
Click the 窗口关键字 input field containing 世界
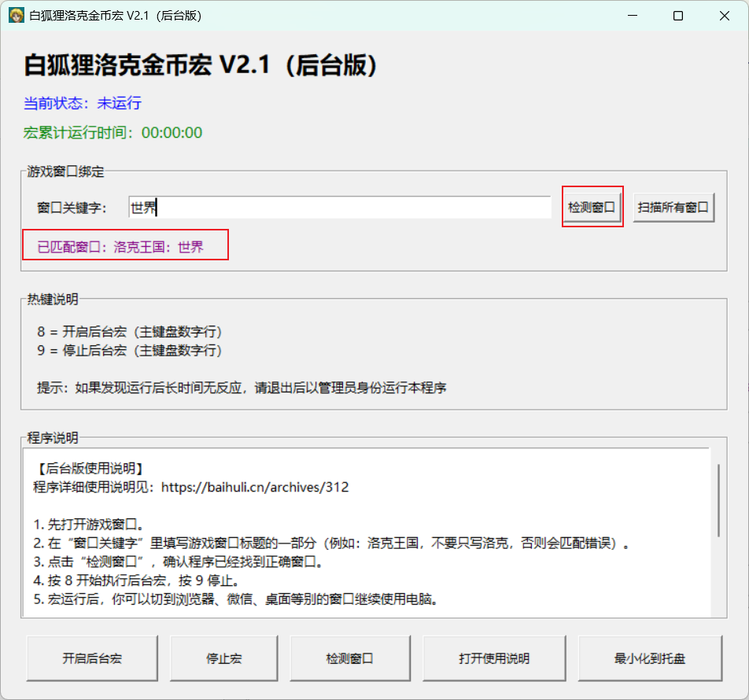click(x=339, y=208)
